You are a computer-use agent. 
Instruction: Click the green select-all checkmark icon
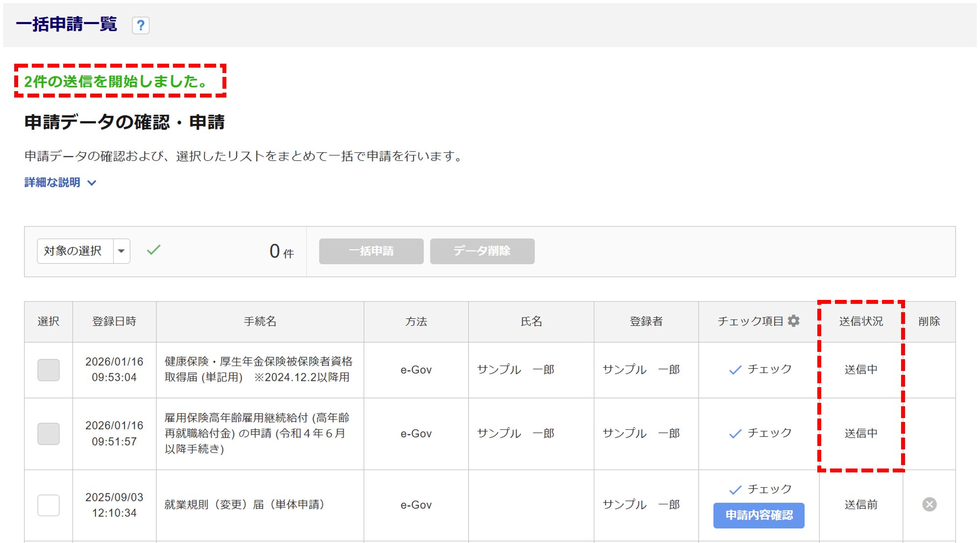tap(154, 250)
